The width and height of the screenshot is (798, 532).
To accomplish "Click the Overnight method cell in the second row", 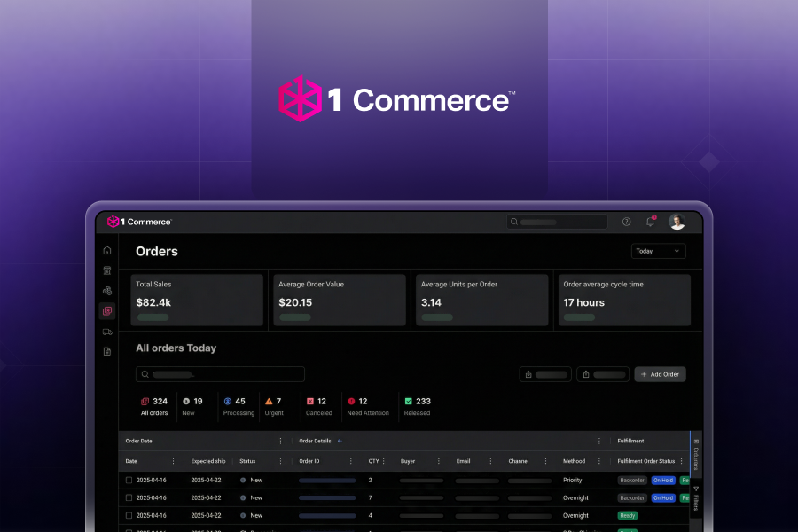I will coord(575,498).
